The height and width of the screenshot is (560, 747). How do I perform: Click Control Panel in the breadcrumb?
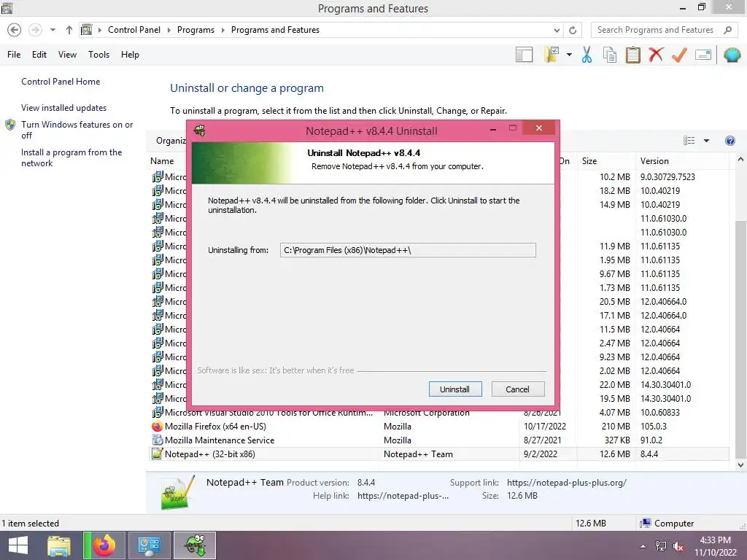click(x=134, y=30)
